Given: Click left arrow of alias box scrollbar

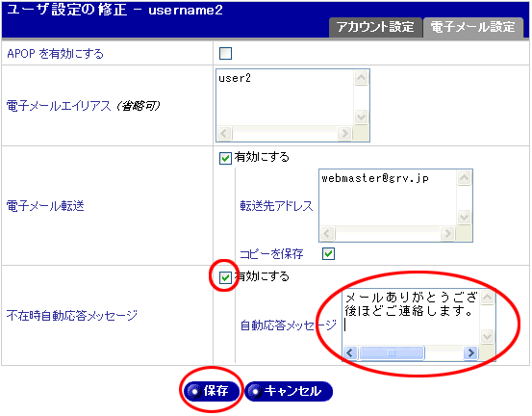Looking at the screenshot, I should 224,133.
